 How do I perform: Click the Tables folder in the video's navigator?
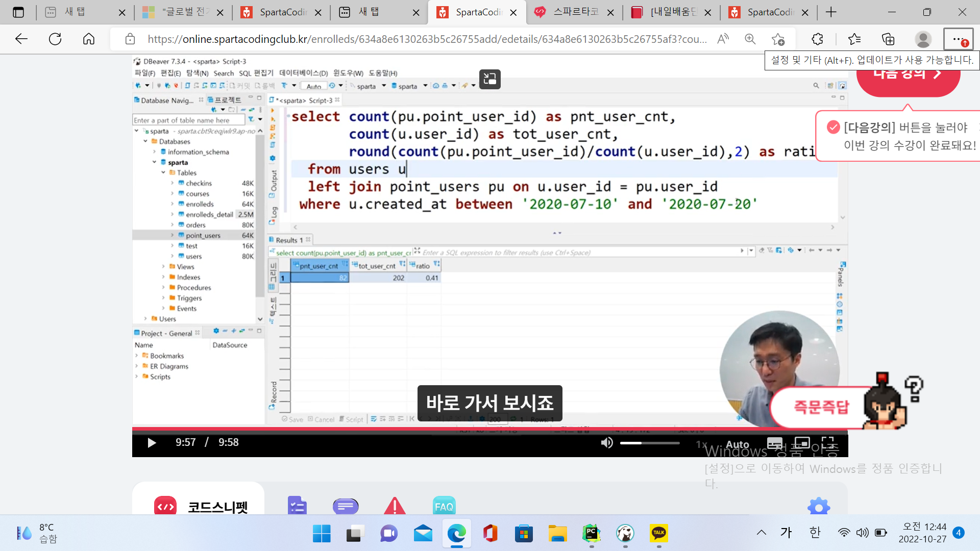coord(186,172)
